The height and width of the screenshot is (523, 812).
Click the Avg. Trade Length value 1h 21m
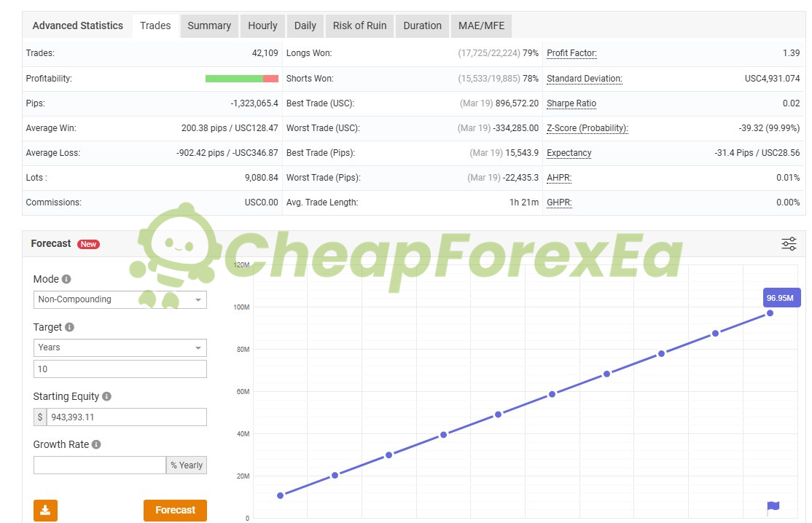point(524,202)
